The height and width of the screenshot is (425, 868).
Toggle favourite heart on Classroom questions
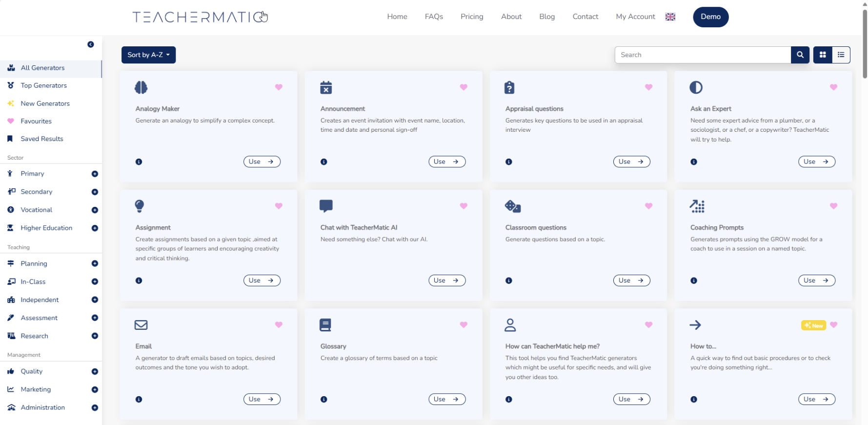coord(648,206)
